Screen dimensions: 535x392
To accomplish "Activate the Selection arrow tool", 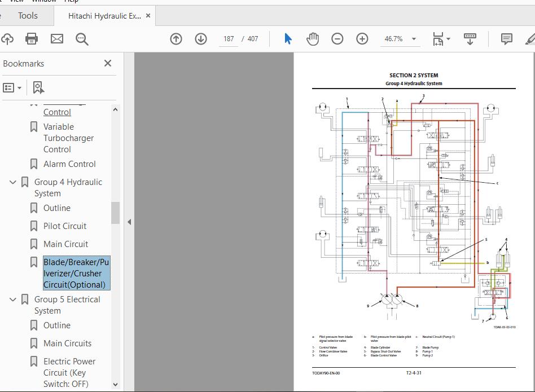I will click(x=288, y=39).
